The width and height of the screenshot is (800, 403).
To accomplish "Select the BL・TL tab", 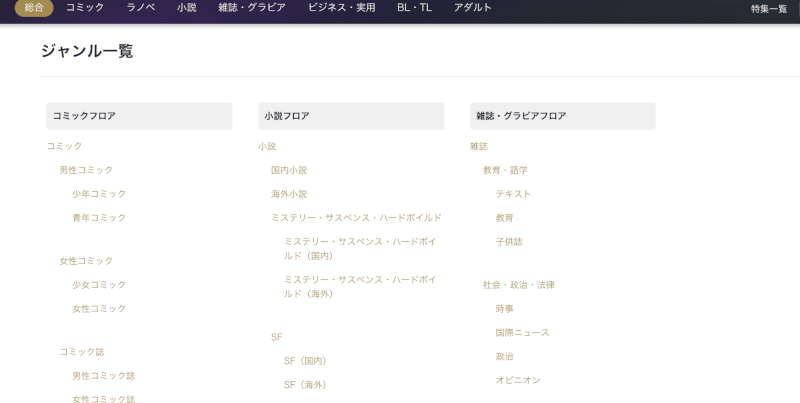I will click(x=414, y=8).
